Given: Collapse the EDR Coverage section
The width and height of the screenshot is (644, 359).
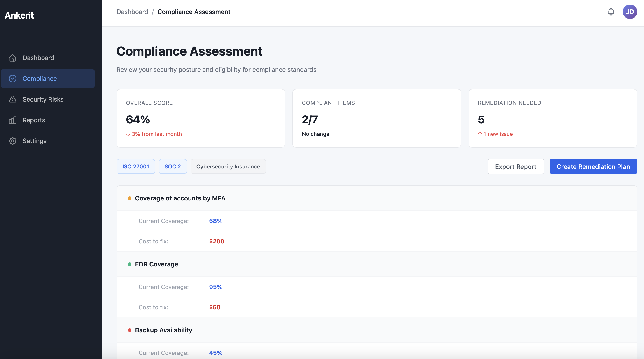Looking at the screenshot, I should coord(156,264).
